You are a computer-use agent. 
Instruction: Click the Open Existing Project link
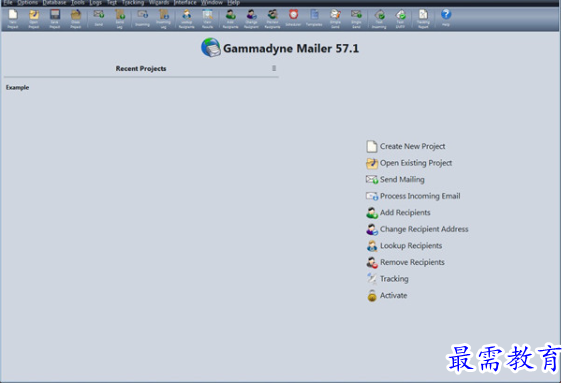pos(409,163)
